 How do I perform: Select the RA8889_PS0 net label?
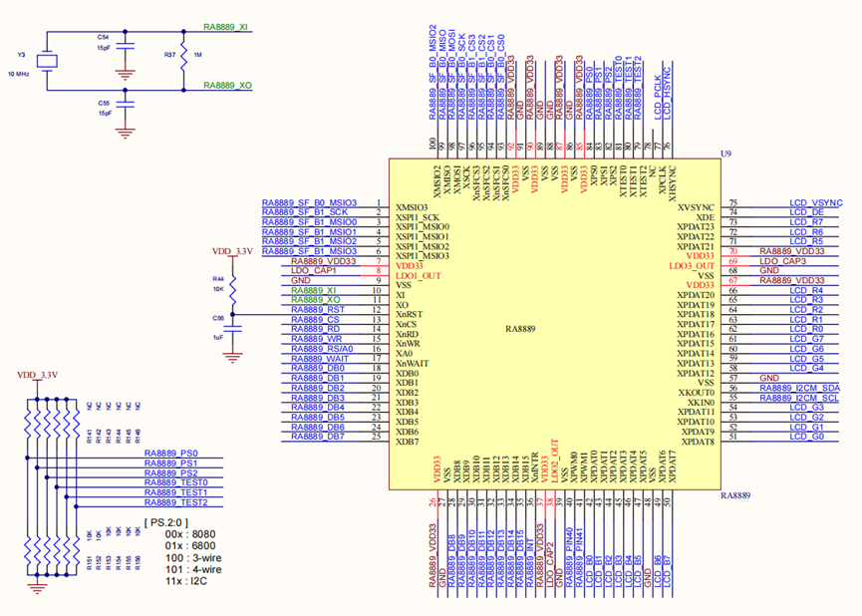(171, 454)
